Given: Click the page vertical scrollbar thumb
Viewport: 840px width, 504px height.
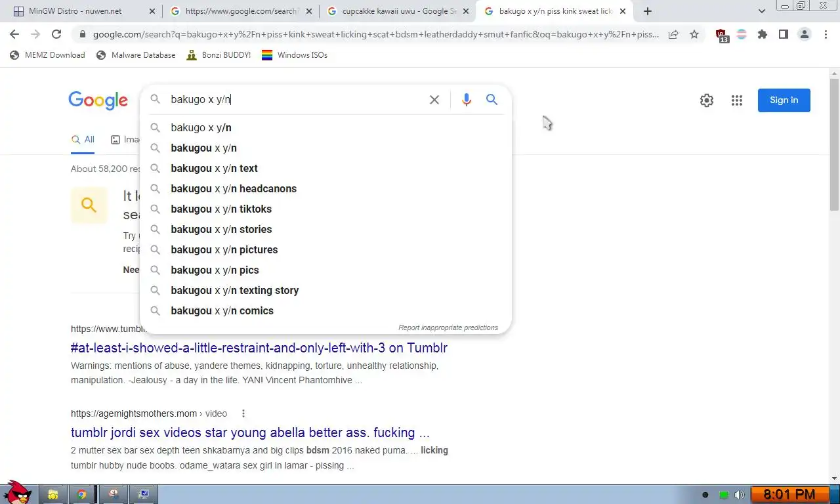Looking at the screenshot, I should tap(834, 145).
